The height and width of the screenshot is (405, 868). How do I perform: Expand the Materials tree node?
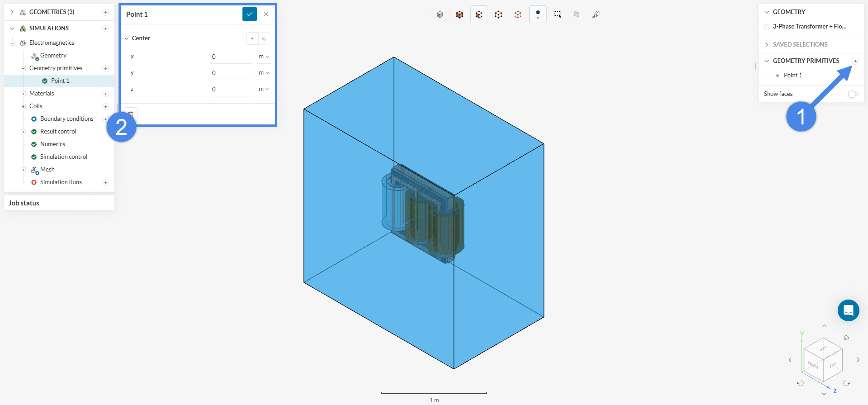[23, 94]
